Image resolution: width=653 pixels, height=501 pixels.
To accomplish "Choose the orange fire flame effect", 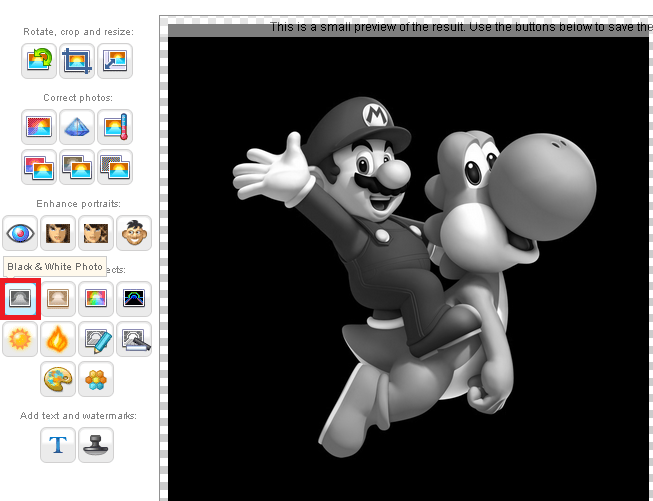I will 58,339.
